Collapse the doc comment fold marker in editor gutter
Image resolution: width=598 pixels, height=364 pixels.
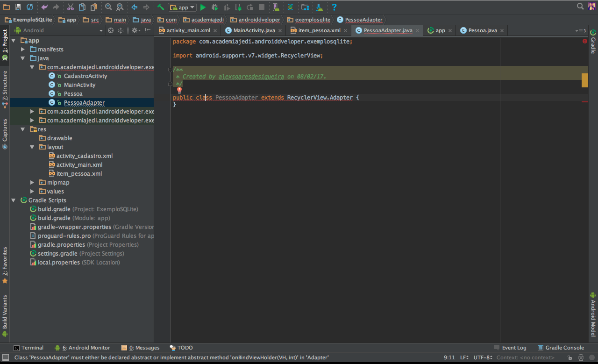click(x=171, y=70)
